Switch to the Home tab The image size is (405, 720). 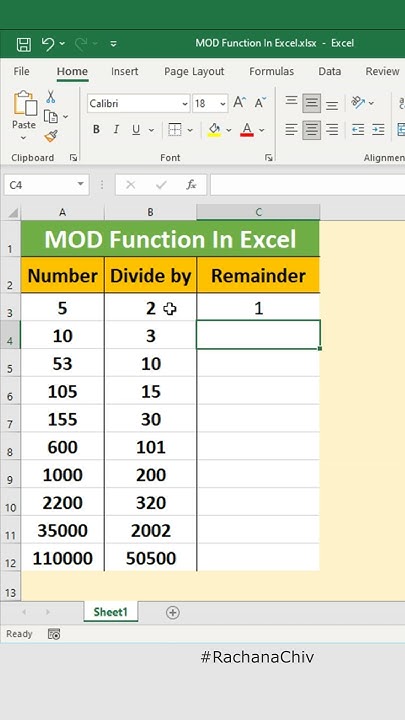coord(72,72)
